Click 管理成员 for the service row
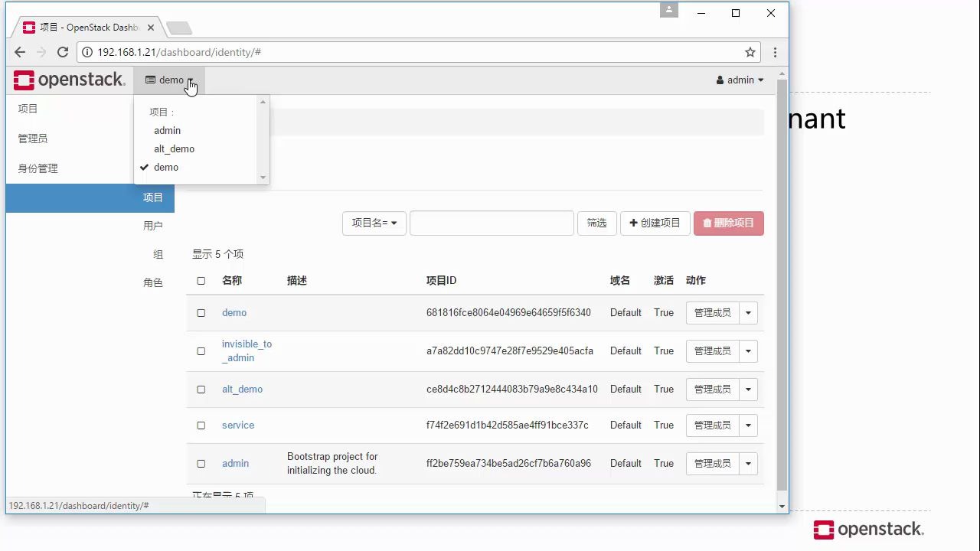 (712, 425)
